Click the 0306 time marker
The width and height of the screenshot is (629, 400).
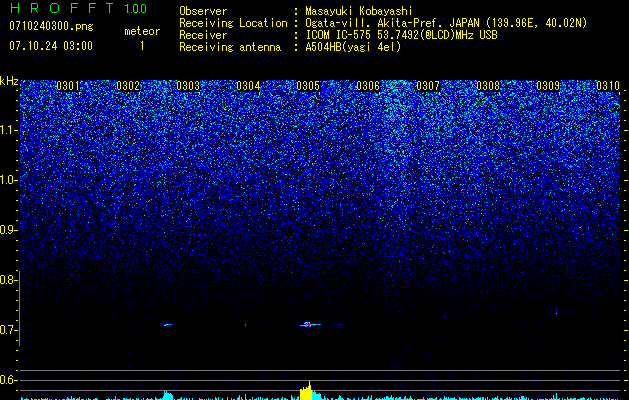pyautogui.click(x=368, y=86)
